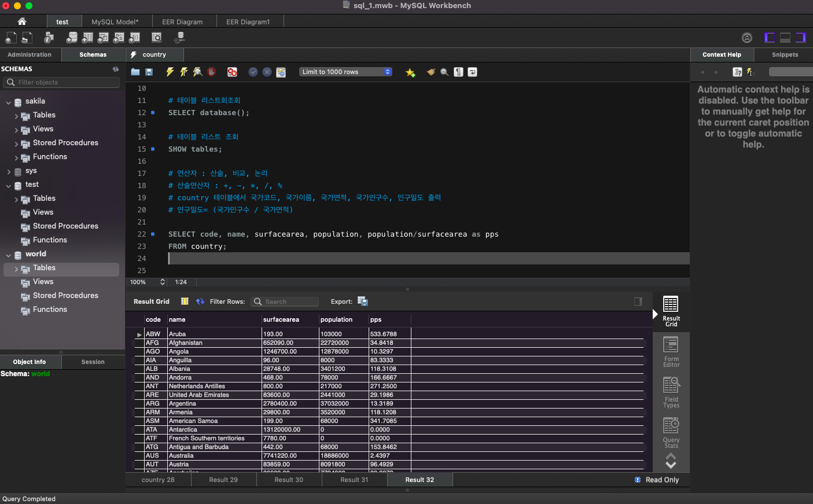Create a new SQL tab icon
Image resolution: width=813 pixels, height=504 pixels.
[x=11, y=38]
